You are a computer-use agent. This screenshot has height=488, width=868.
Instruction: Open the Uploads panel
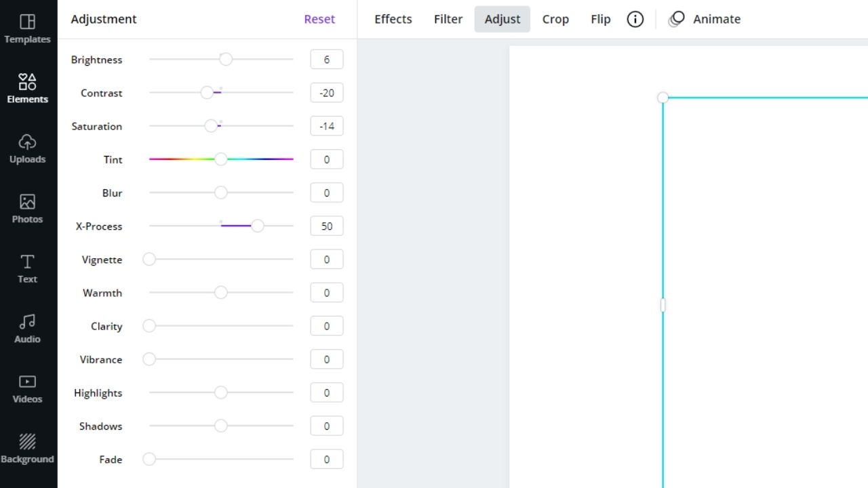(x=27, y=148)
